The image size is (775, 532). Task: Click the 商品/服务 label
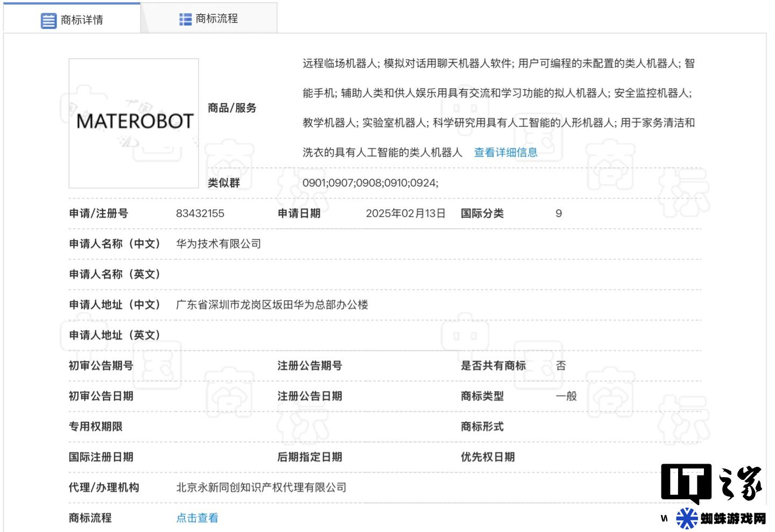point(232,108)
